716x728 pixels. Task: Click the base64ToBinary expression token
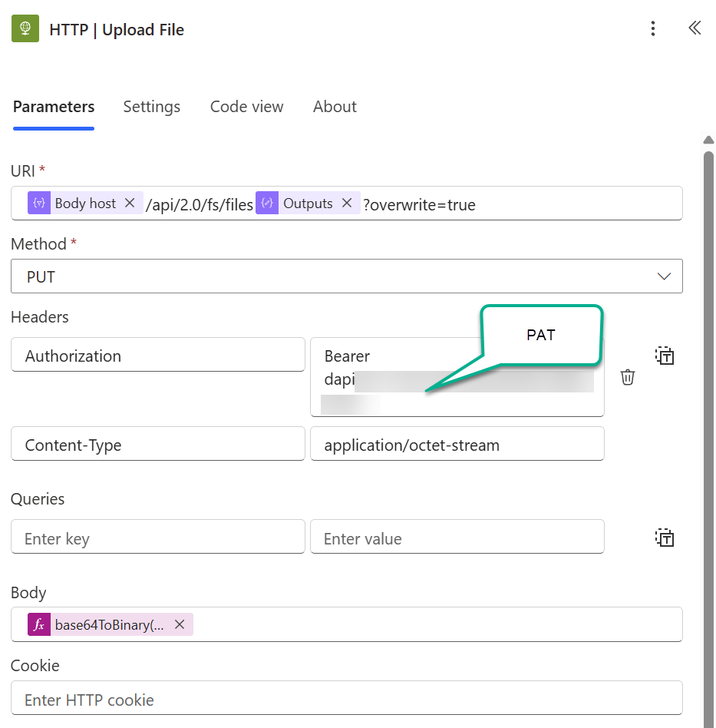pos(110,624)
